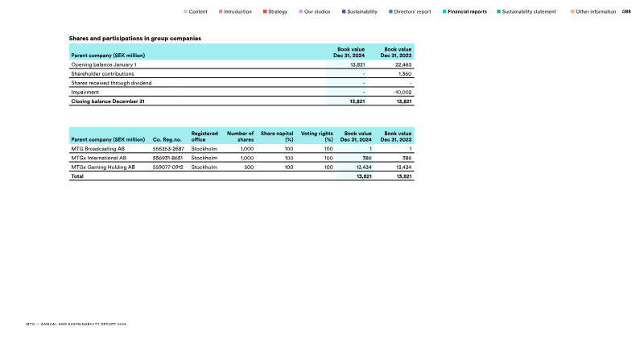This screenshot has height=343, width=644.
Task: Click the Impairment row label
Action: tap(85, 93)
